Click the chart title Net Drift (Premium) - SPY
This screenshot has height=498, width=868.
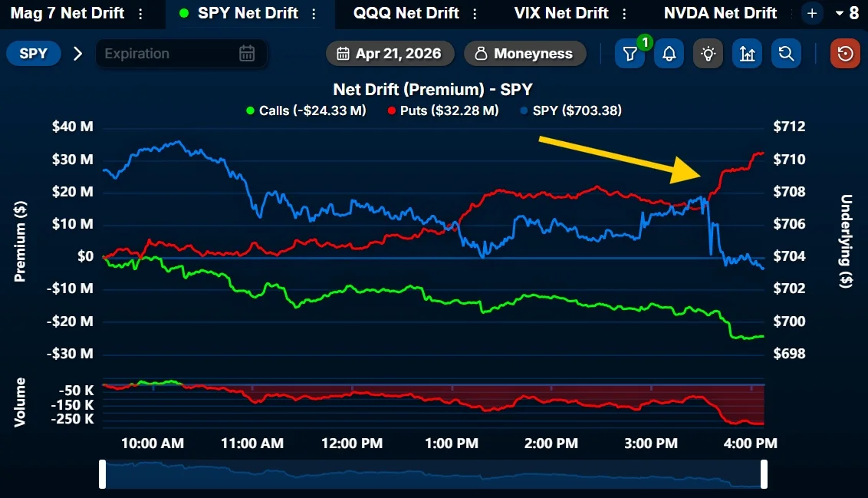(433, 89)
